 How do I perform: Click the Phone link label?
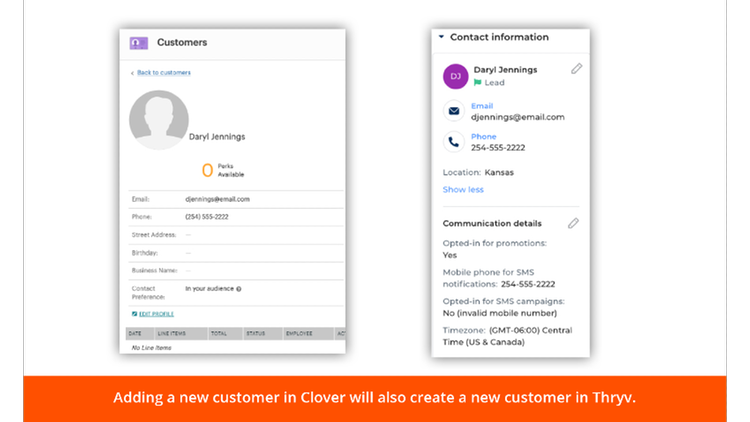click(484, 136)
